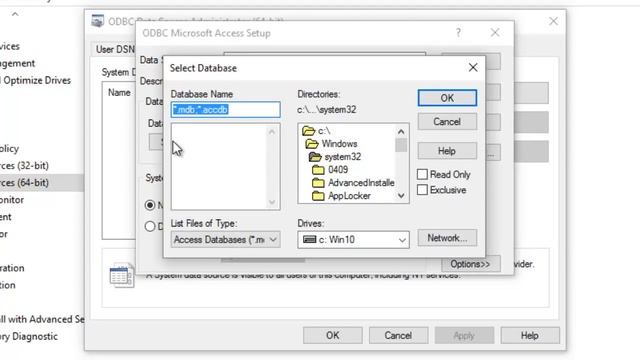The height and width of the screenshot is (360, 640).
Task: Enable the Exclusive checkbox
Action: point(422,190)
